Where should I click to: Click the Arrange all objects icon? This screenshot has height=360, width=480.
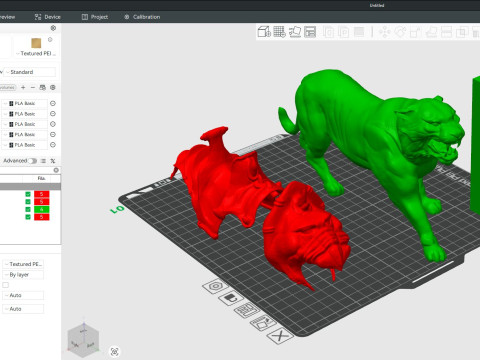click(x=310, y=32)
